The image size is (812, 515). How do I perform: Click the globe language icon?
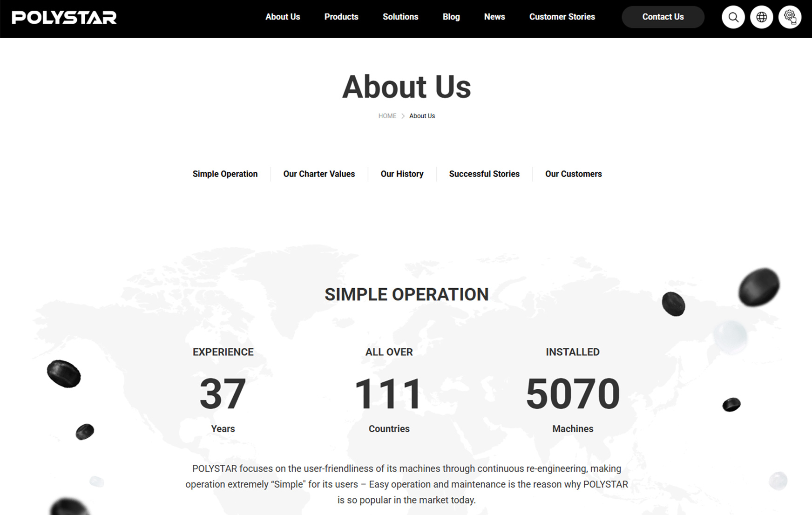[x=761, y=17]
